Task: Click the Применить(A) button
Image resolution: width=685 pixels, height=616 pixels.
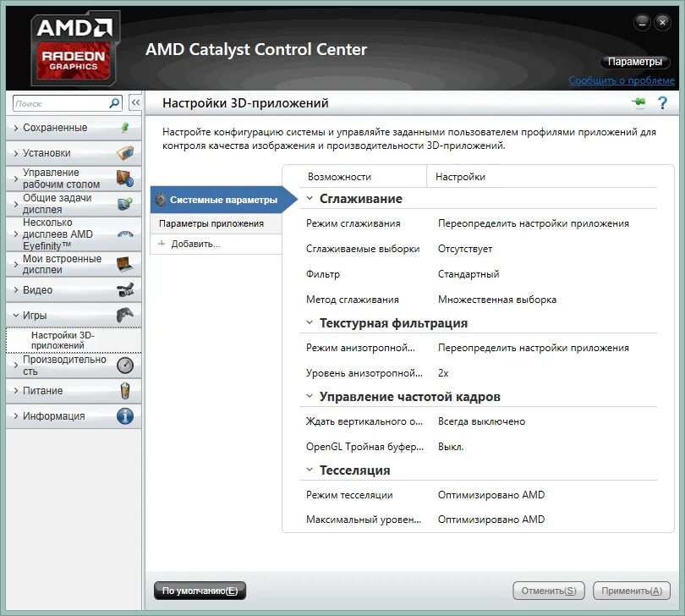Action: (x=632, y=591)
